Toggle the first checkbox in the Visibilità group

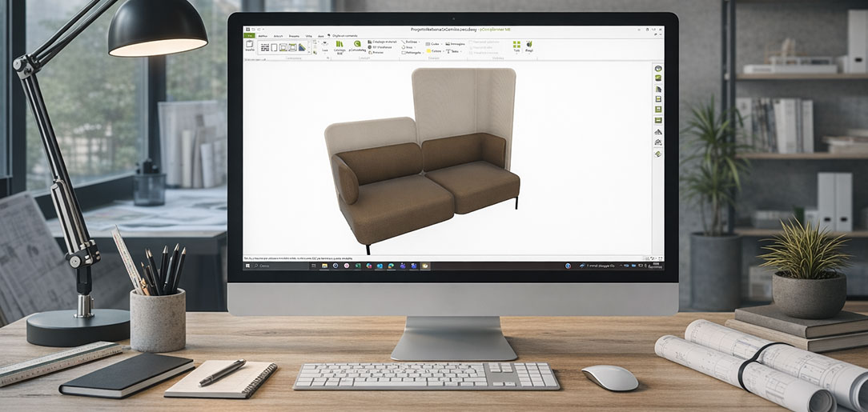(x=472, y=42)
